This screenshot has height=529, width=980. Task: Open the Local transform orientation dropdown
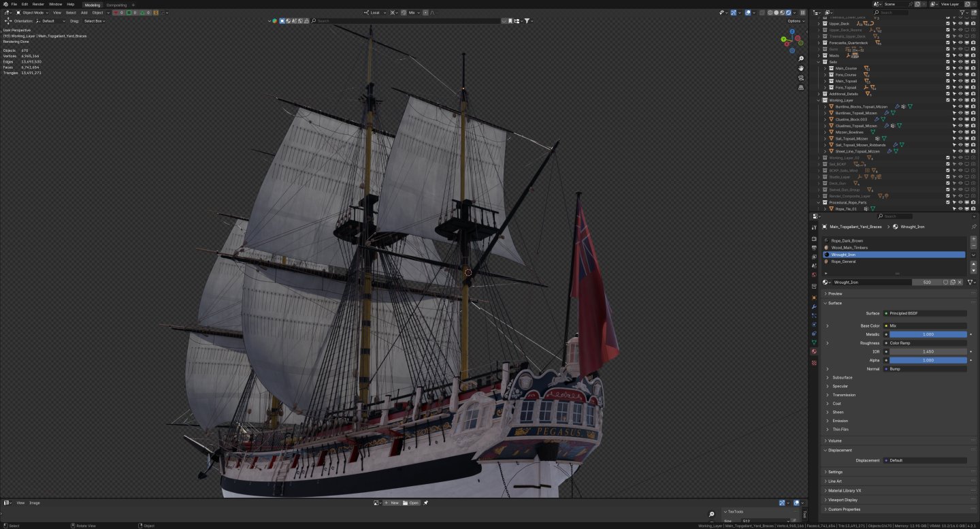pyautogui.click(x=375, y=12)
